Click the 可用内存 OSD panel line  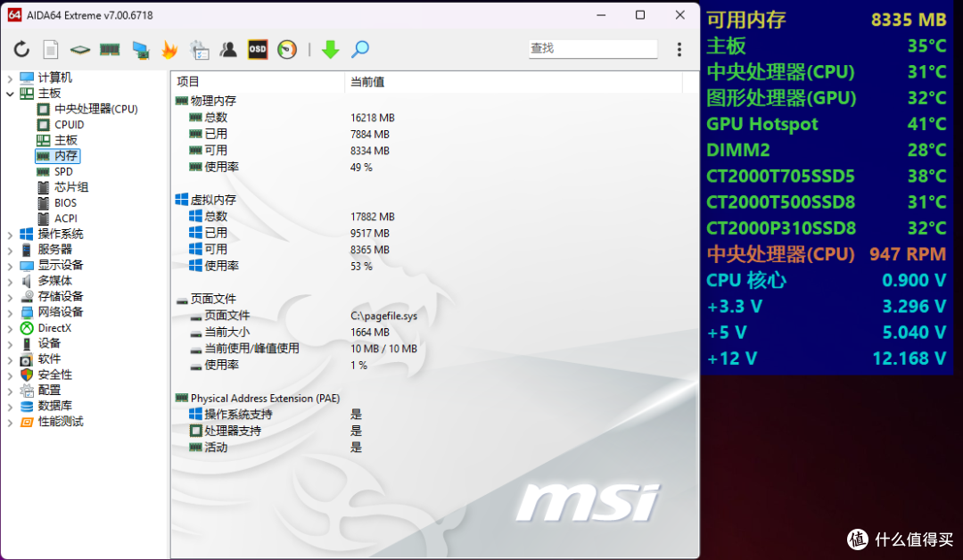click(x=826, y=20)
